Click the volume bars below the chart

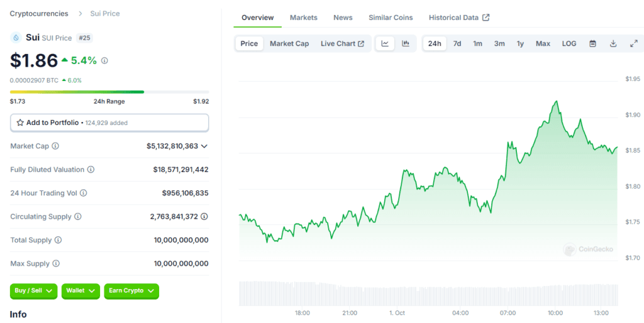(428, 293)
